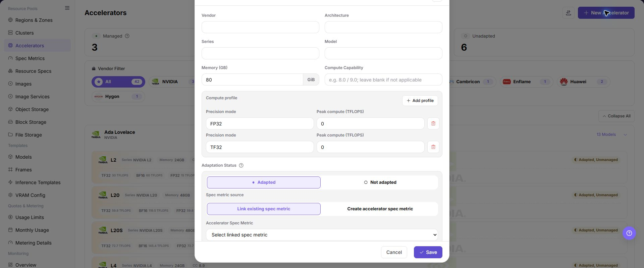Click the Series input field
Viewport: 644px width, 268px height.
pyautogui.click(x=260, y=53)
